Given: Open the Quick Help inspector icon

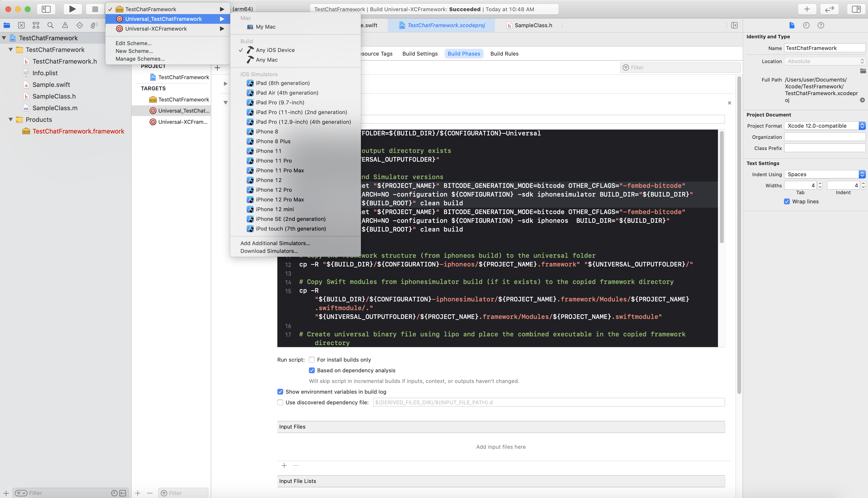Looking at the screenshot, I should (x=820, y=25).
